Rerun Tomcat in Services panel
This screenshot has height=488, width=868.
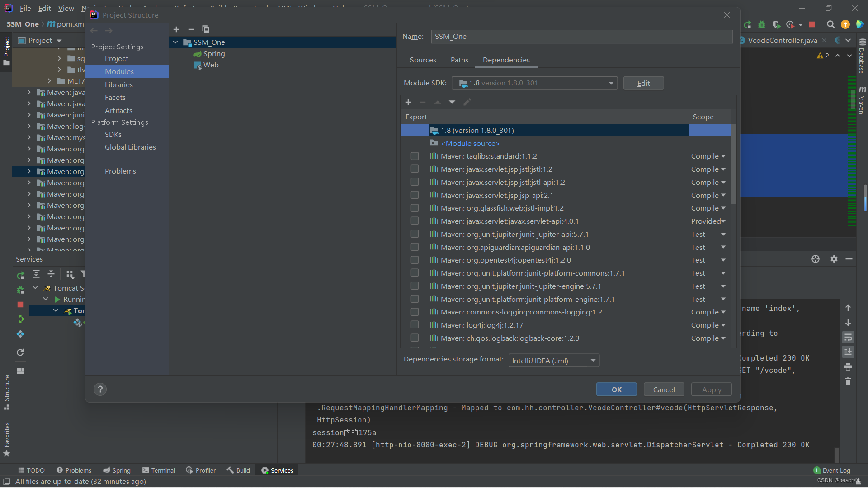20,275
